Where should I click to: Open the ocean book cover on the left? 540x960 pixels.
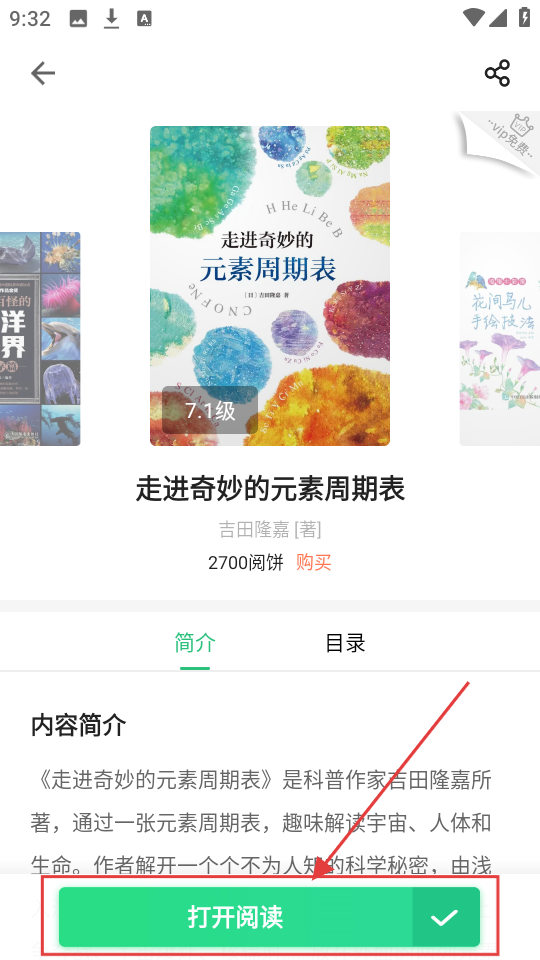point(40,339)
